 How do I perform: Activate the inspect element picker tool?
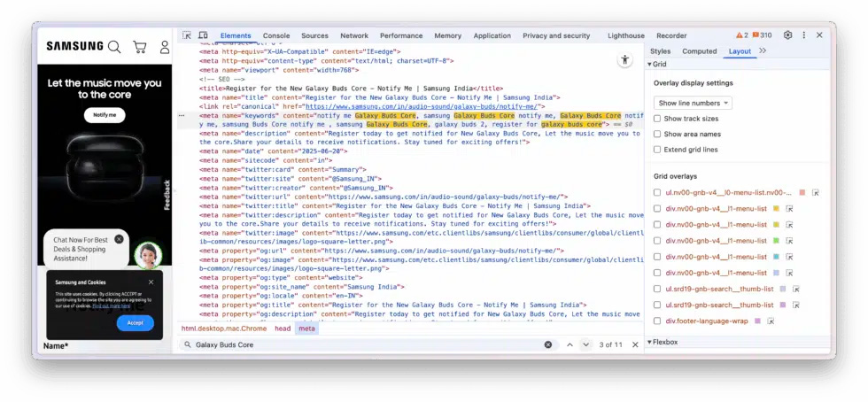(187, 35)
